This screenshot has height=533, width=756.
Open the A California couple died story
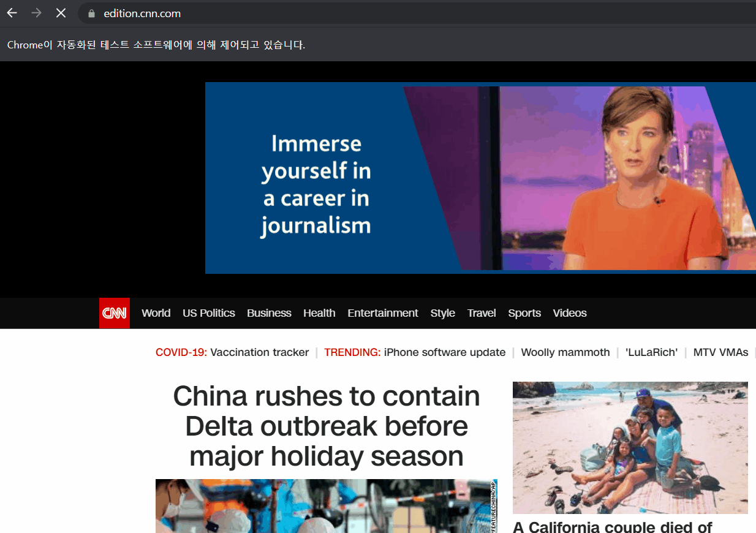point(613,527)
